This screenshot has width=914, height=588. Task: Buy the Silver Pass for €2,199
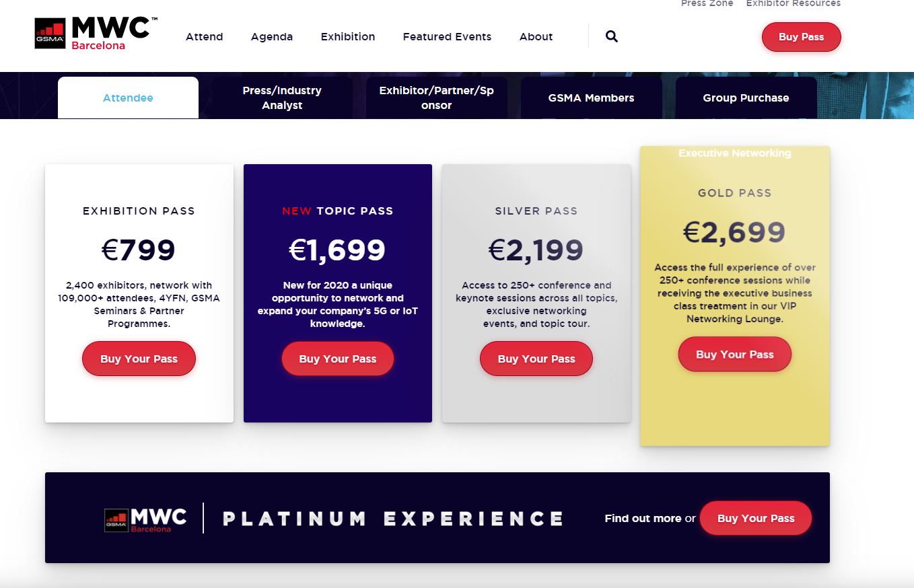[x=536, y=359]
